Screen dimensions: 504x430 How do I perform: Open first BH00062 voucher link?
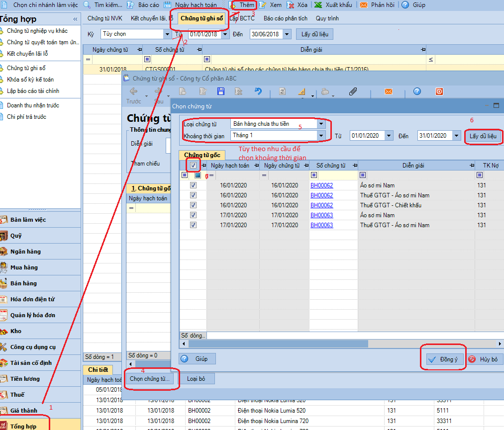(x=322, y=185)
